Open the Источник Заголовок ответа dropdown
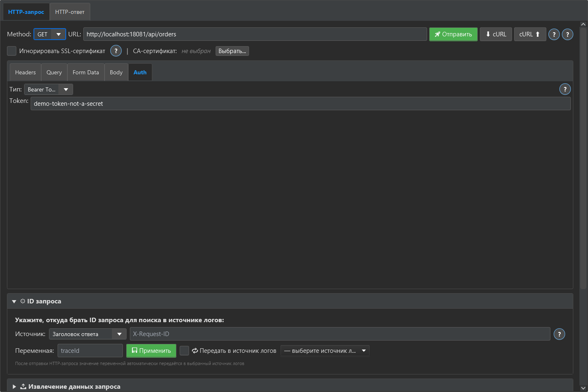 87,334
